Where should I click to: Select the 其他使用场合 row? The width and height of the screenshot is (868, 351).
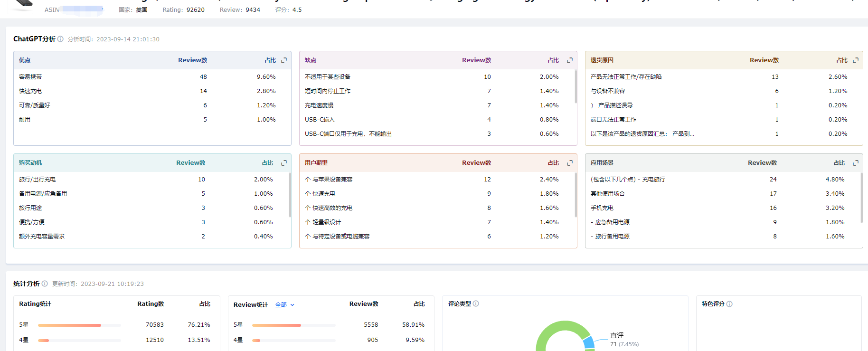tap(723, 194)
